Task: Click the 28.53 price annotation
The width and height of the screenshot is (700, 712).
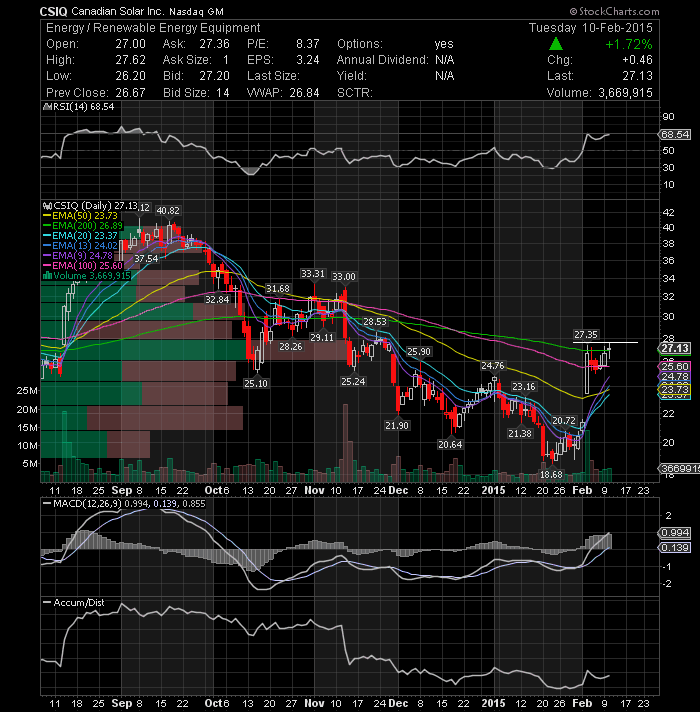Action: click(375, 321)
